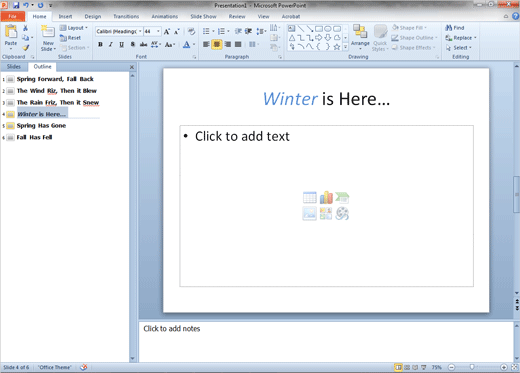Toggle text Shadow formatting
The width and height of the screenshot is (520, 373).
tap(133, 44)
